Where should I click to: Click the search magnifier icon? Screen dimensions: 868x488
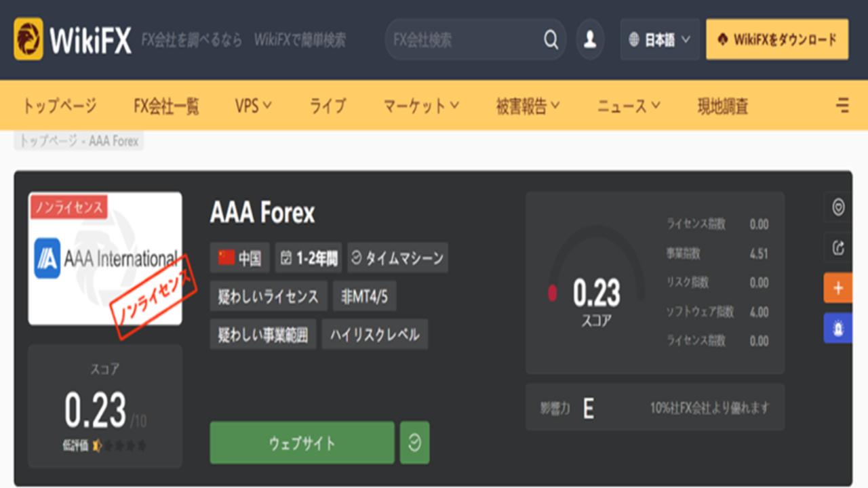(551, 40)
